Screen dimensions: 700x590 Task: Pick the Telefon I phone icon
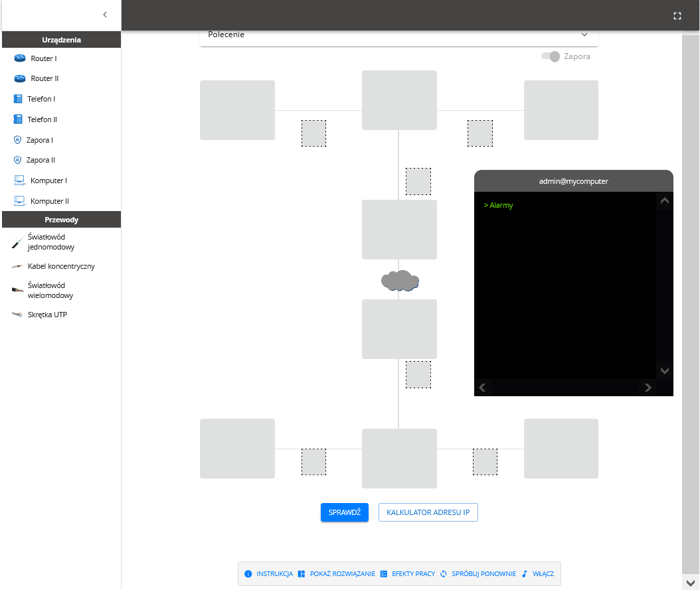pyautogui.click(x=18, y=99)
